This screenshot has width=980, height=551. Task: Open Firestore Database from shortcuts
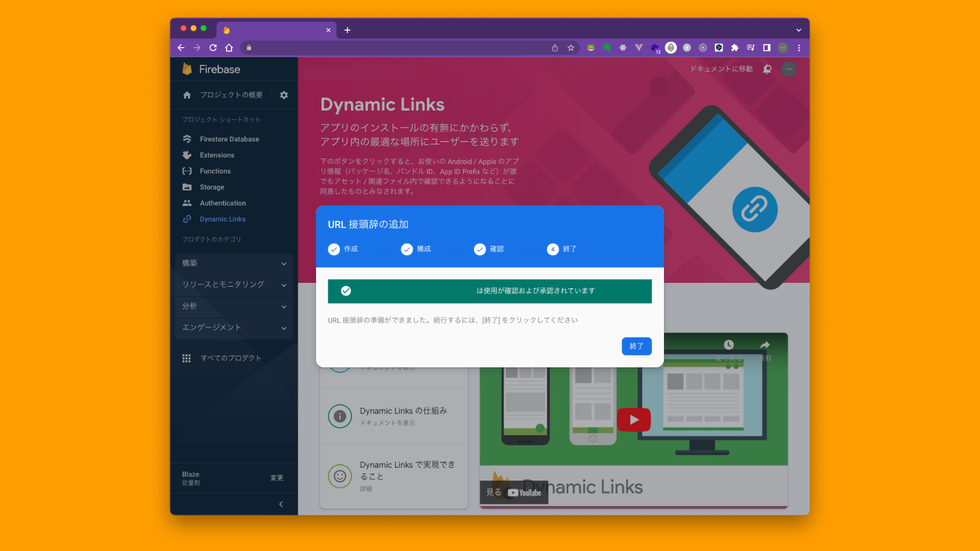(x=229, y=139)
